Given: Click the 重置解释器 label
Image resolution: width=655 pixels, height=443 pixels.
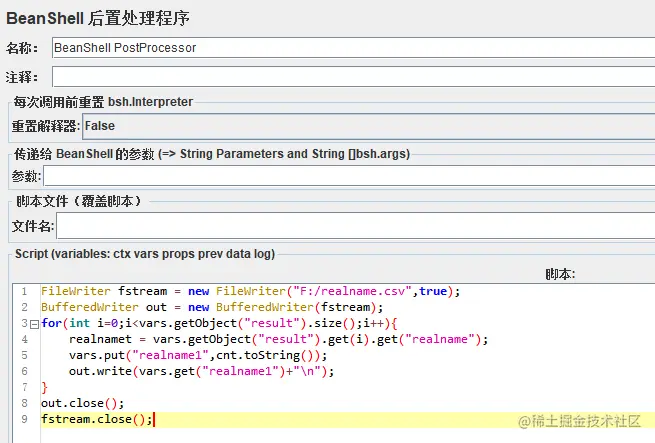Looking at the screenshot, I should (46, 126).
